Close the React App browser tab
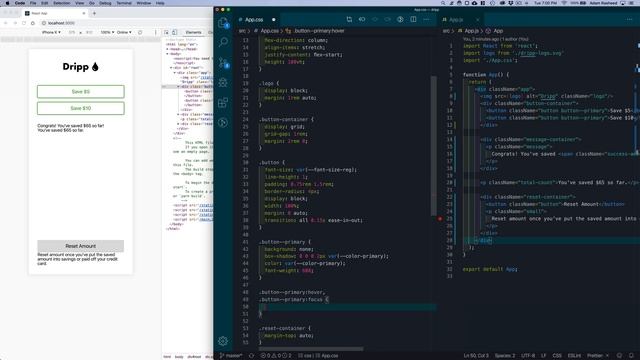The image size is (640, 360). click(84, 13)
